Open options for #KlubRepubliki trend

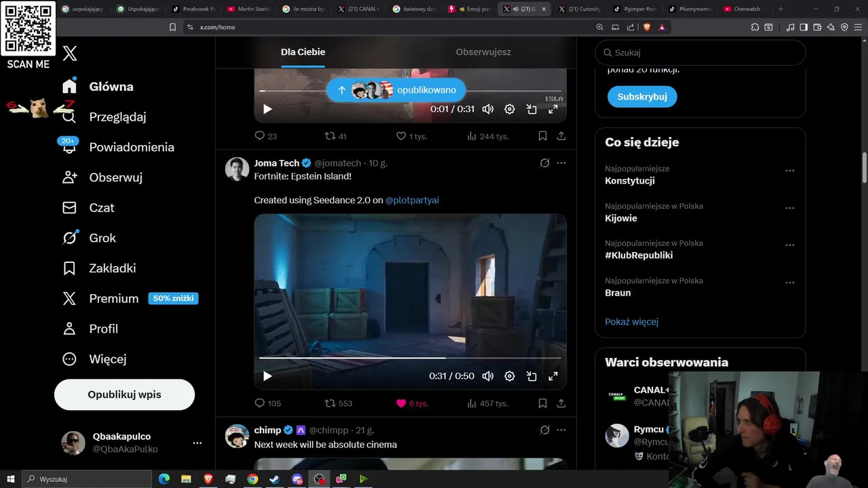[x=789, y=245]
